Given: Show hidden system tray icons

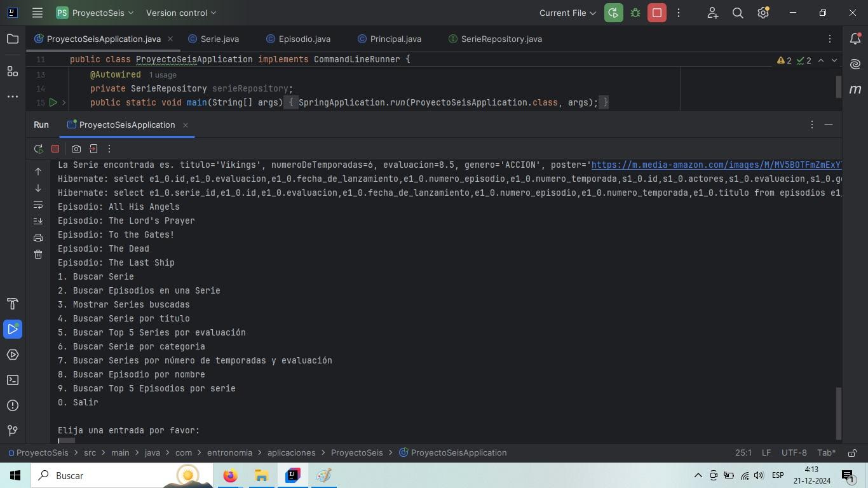Looking at the screenshot, I should click(x=698, y=475).
